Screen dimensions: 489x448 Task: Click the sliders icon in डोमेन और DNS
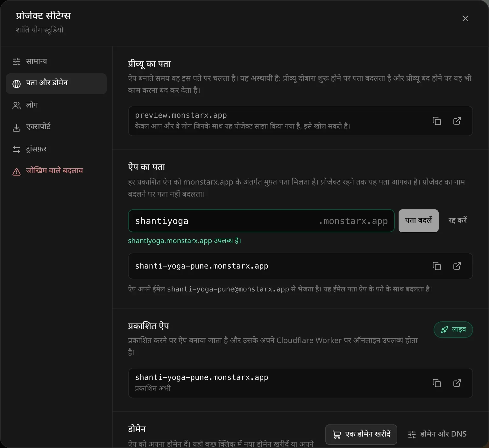point(412,435)
